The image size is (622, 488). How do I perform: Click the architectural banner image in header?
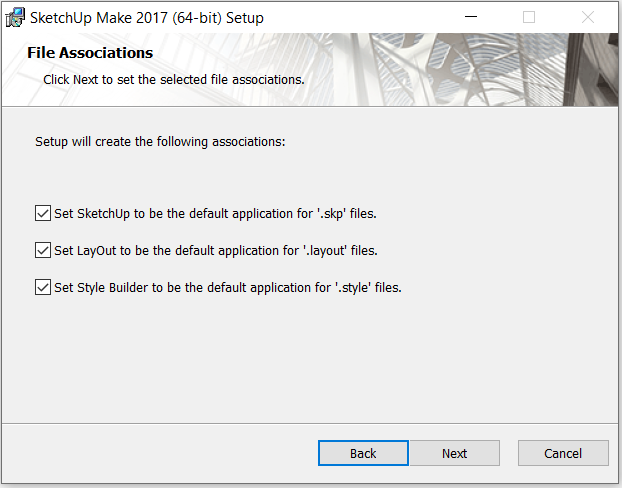click(476, 69)
